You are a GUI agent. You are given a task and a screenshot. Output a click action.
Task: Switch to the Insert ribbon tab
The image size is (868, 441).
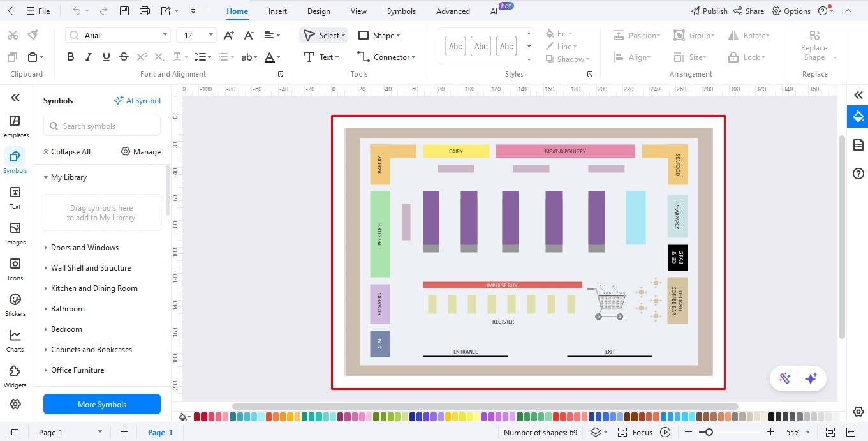[x=277, y=11]
